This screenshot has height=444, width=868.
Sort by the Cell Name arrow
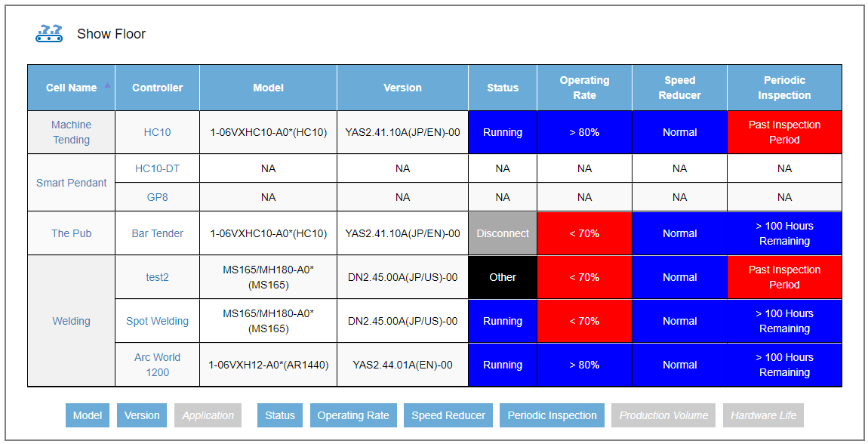click(107, 85)
